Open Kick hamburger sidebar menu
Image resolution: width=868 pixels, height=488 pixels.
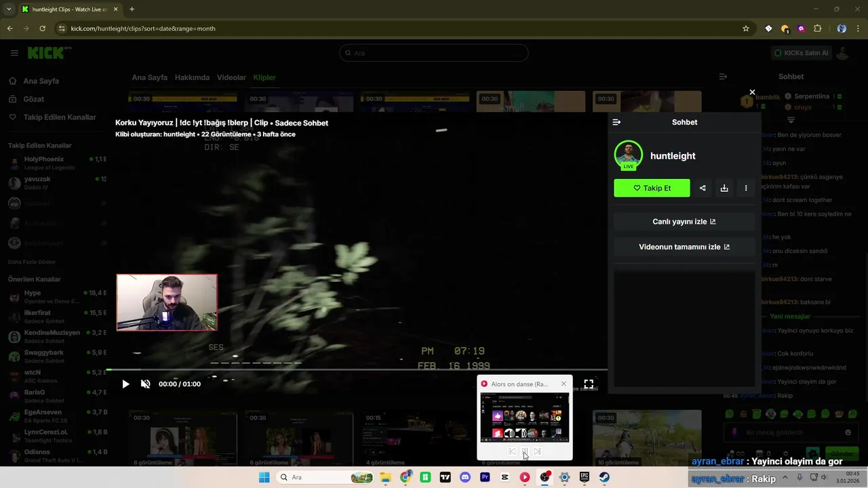pos(14,53)
